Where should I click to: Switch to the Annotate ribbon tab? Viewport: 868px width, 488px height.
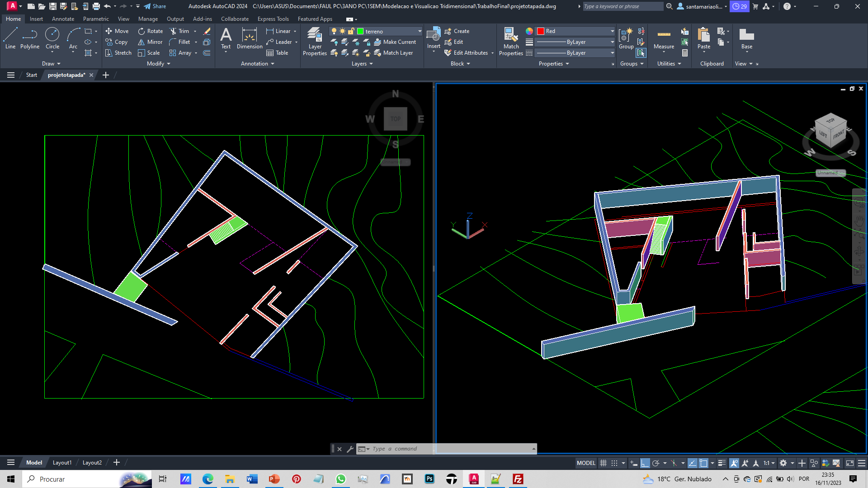(x=62, y=19)
